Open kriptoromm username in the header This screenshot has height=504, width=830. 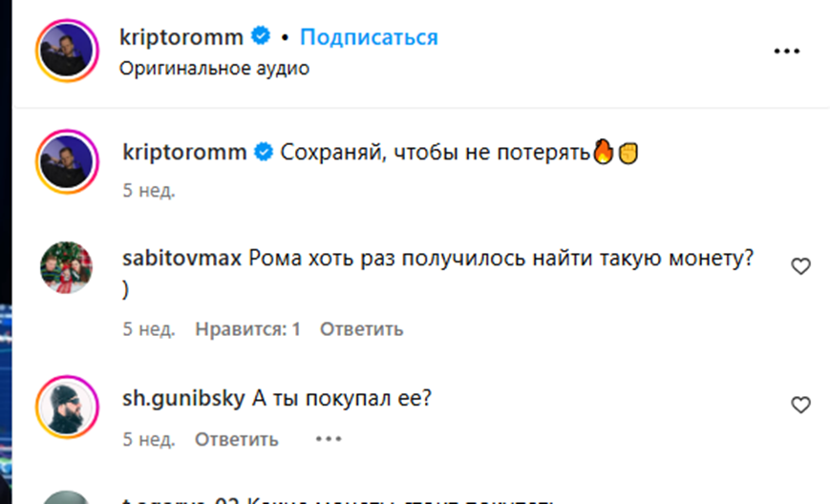(182, 37)
